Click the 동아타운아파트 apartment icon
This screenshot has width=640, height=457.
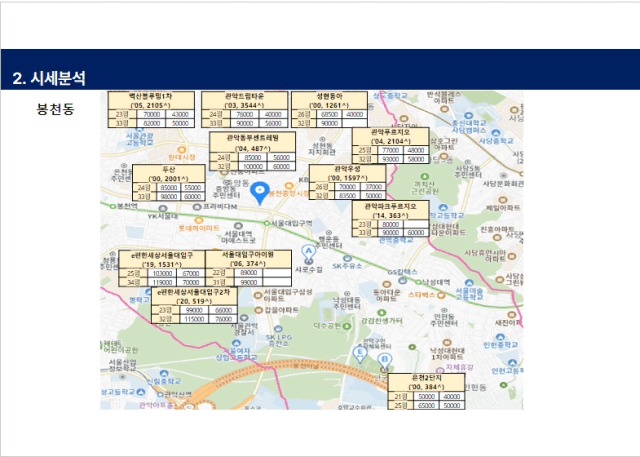[x=387, y=284]
